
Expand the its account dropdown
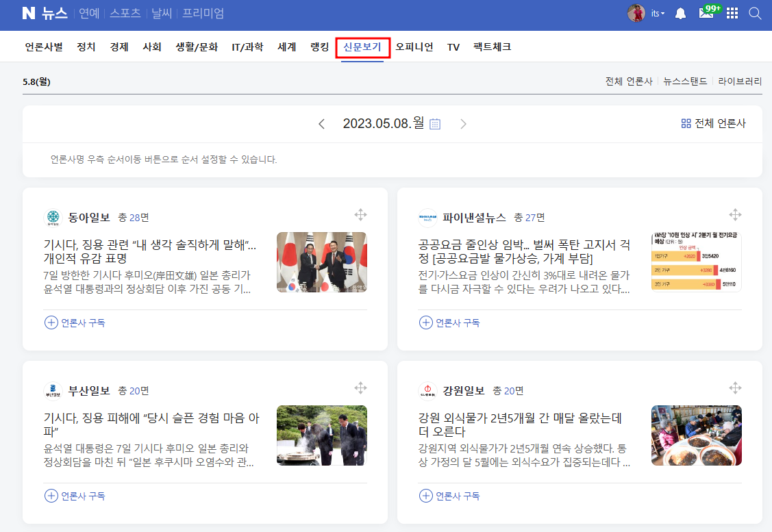coord(658,13)
